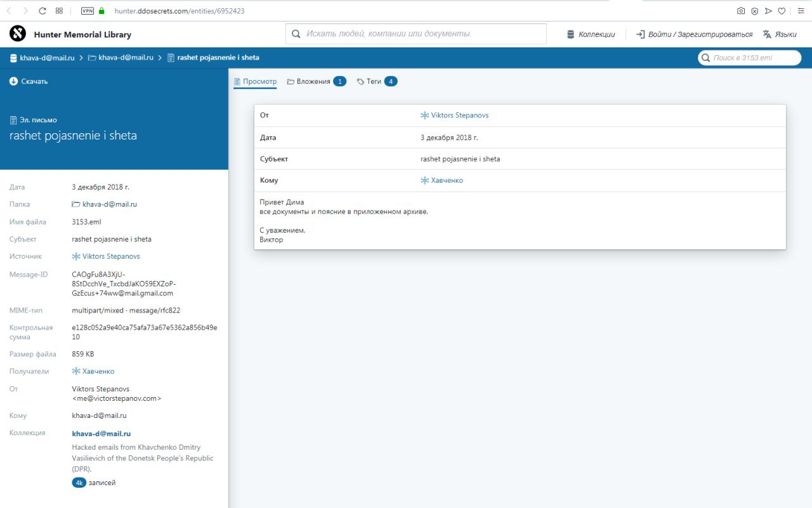Click the Hunter Memorial Library logo icon
This screenshot has width=812, height=508.
coord(18,34)
